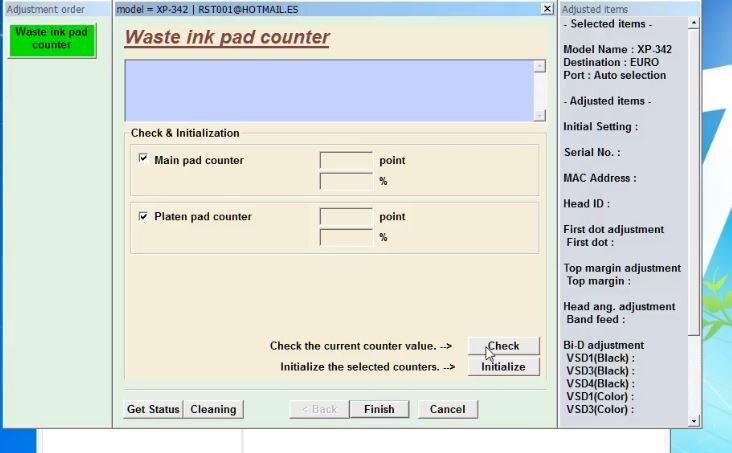Click 'Check & Initialization' group label
This screenshot has height=453, width=732.
[x=185, y=133]
